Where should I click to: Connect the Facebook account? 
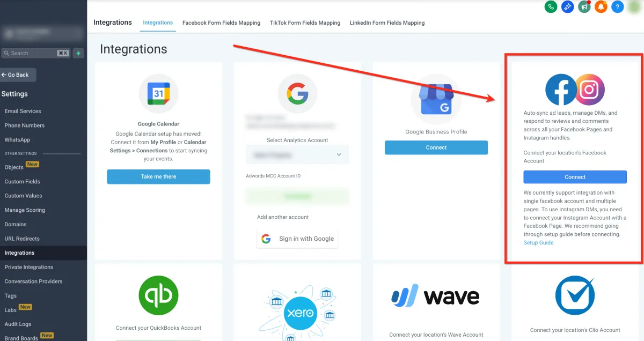(575, 177)
